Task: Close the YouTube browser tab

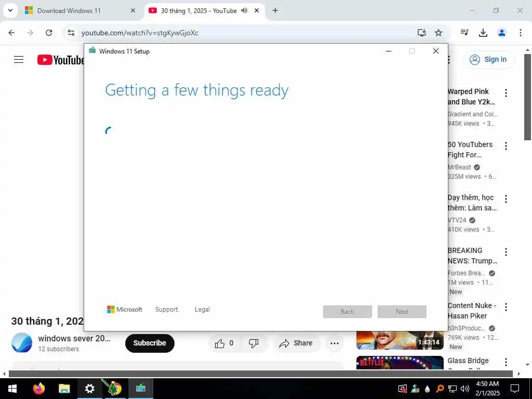Action: tap(257, 10)
